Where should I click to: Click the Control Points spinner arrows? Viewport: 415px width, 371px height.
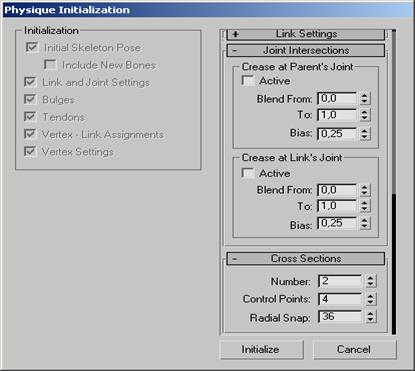point(370,299)
